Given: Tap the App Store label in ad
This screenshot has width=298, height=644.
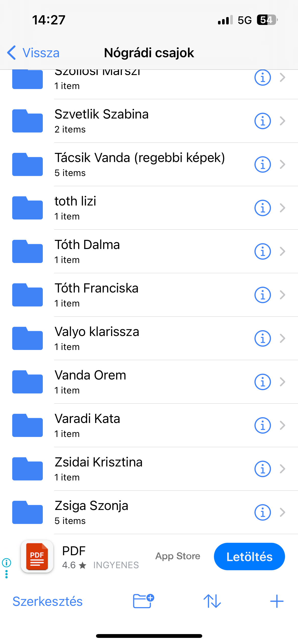Looking at the screenshot, I should [x=178, y=556].
